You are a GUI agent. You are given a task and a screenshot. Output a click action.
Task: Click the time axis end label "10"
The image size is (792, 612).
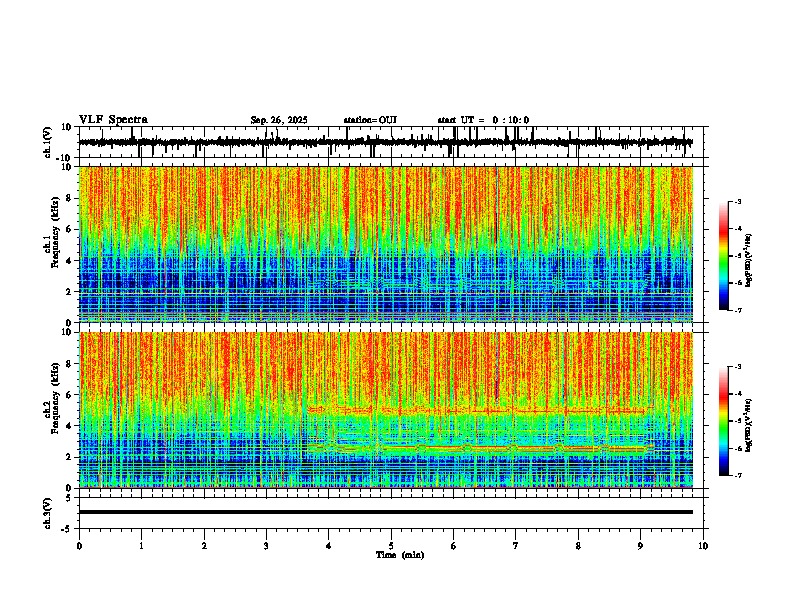coord(703,546)
